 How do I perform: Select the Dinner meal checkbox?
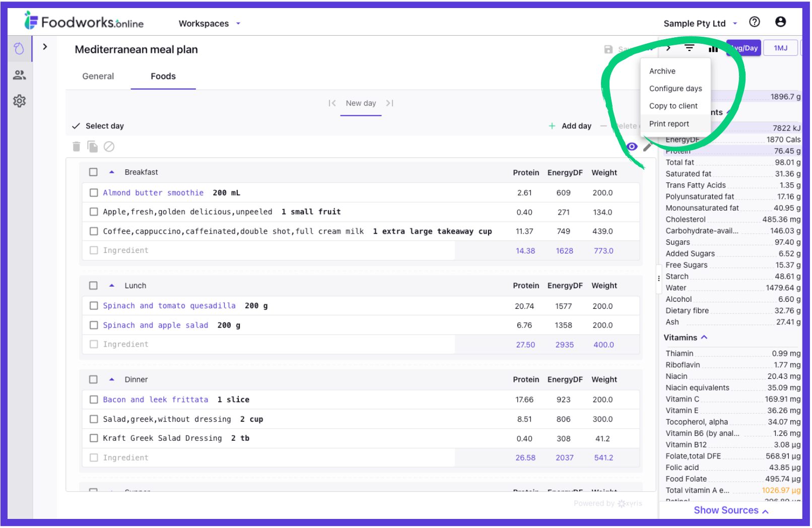[93, 380]
